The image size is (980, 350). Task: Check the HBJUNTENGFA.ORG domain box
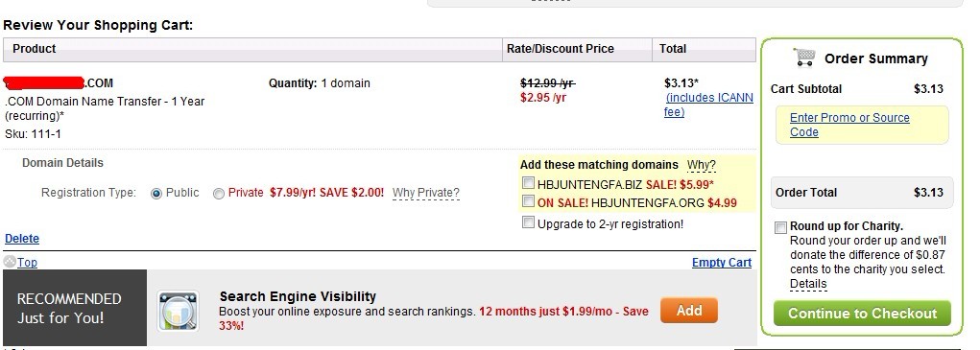pyautogui.click(x=529, y=202)
